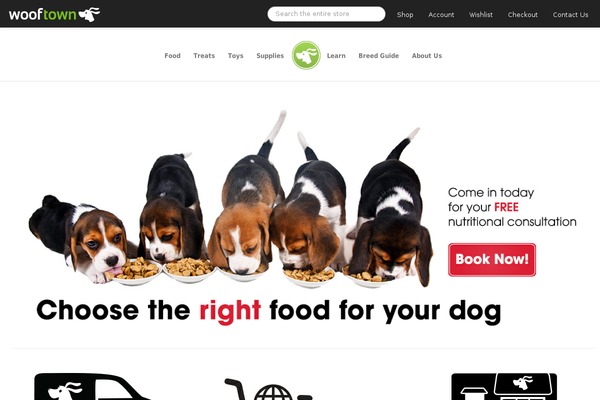Viewport: 600px width, 400px height.
Task: Select Learn in the navigation
Action: tap(336, 56)
